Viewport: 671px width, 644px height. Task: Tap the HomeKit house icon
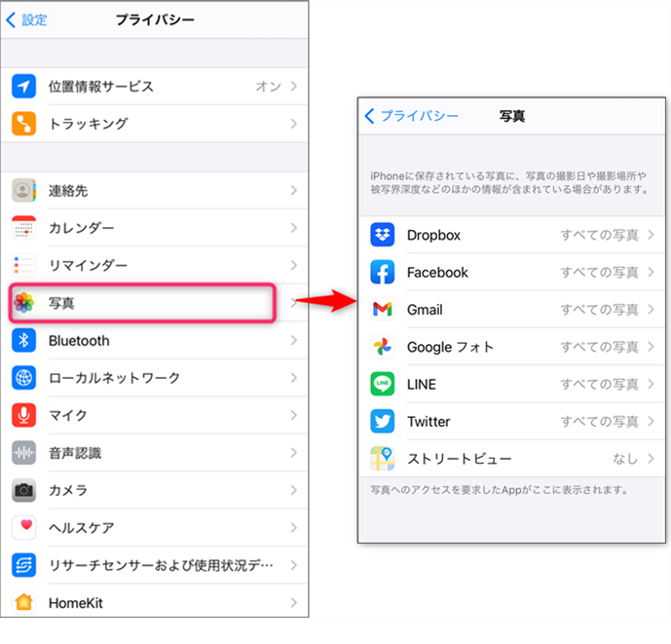(x=23, y=602)
